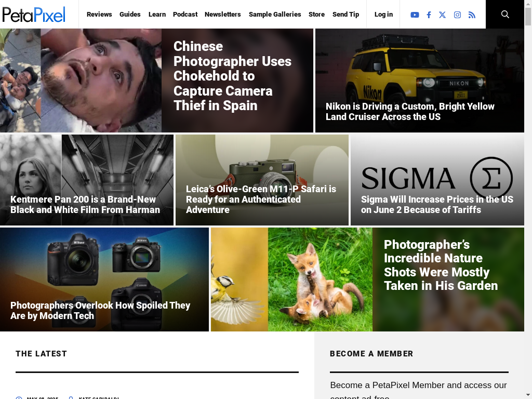Screen dimensions: 532x399
Task: Go to the Store page
Action: 316,14
